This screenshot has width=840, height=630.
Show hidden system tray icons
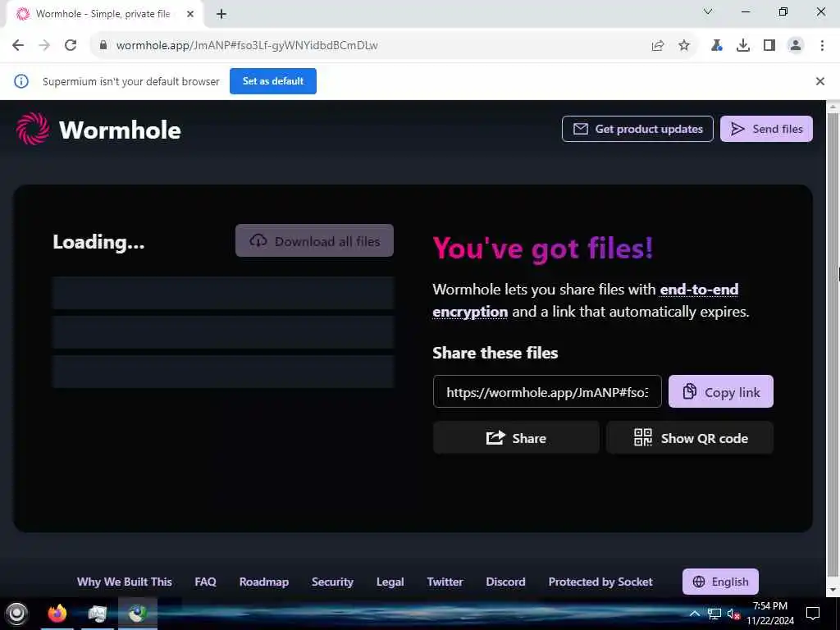coord(694,614)
